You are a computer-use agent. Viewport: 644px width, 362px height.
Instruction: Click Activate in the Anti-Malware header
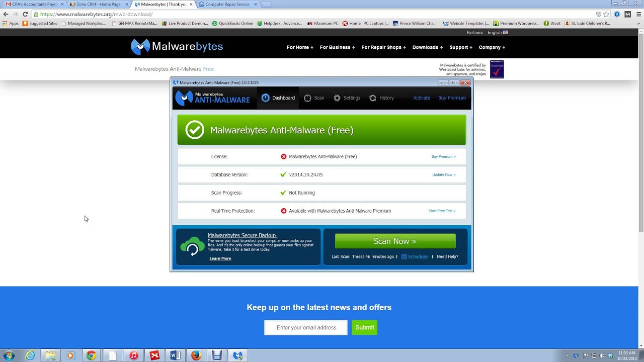click(x=422, y=98)
